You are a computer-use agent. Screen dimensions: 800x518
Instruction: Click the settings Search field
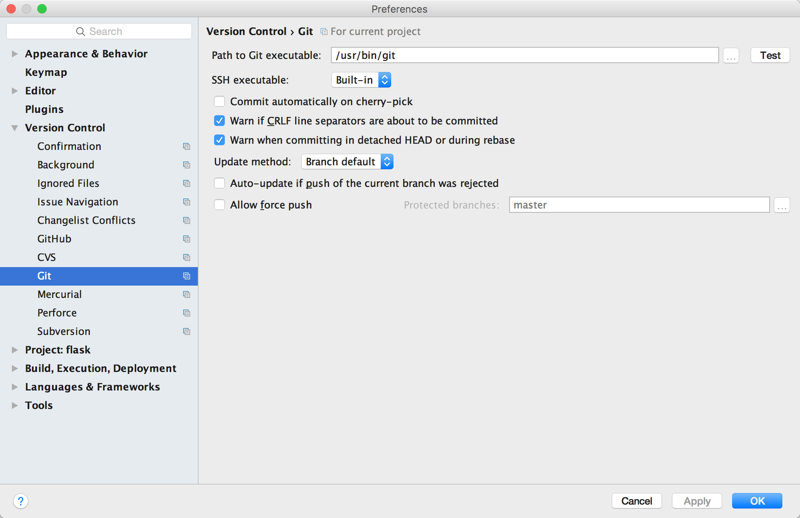pos(99,32)
